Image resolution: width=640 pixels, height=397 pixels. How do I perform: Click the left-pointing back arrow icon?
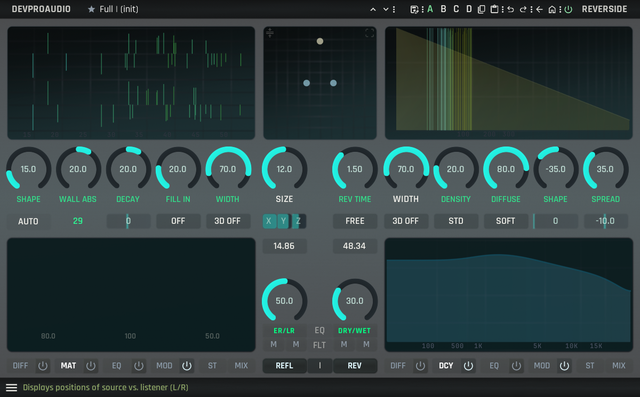(540, 9)
